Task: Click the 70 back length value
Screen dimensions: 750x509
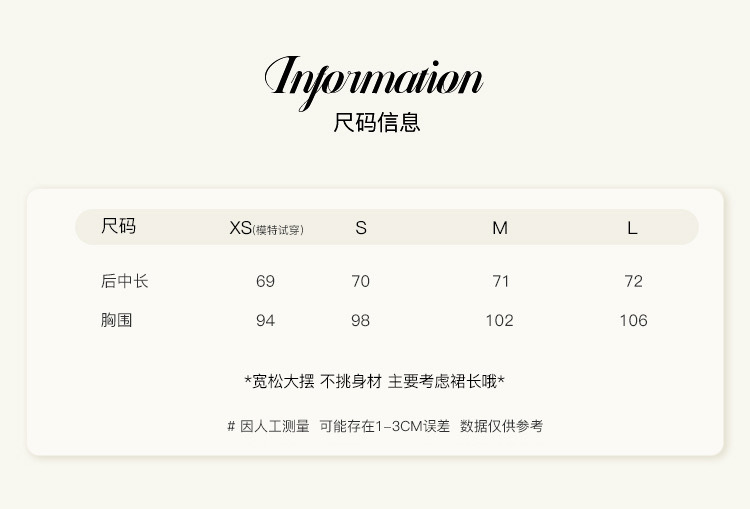Action: [361, 281]
